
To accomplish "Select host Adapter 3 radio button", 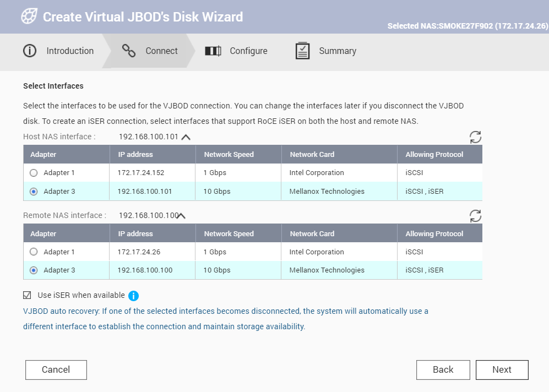I will pos(34,192).
